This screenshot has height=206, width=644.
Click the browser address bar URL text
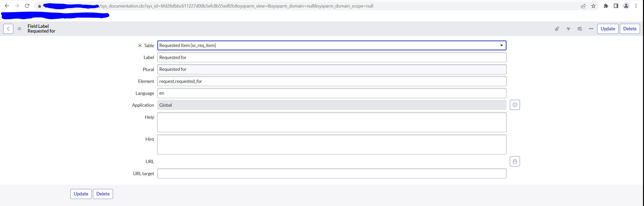tap(236, 6)
